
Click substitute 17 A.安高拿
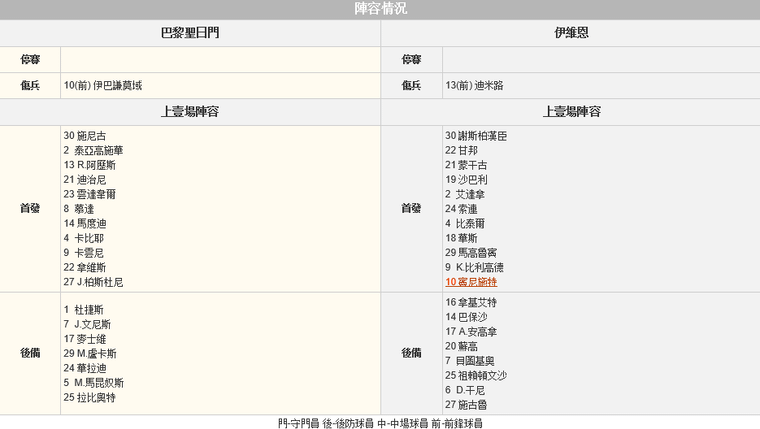(471, 332)
